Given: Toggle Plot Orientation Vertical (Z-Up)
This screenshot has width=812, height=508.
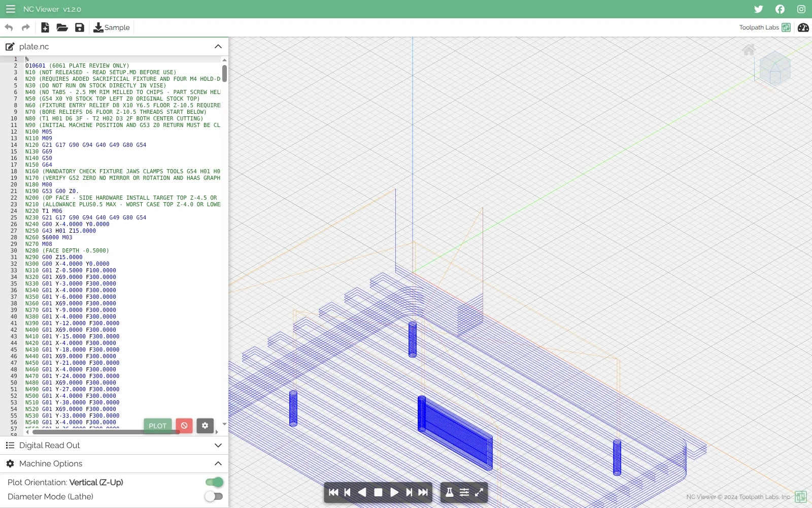Looking at the screenshot, I should 214,482.
